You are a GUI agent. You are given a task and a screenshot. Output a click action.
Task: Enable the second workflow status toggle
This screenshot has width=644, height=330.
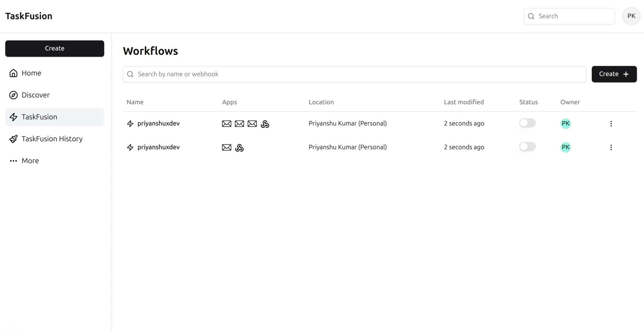point(527,147)
